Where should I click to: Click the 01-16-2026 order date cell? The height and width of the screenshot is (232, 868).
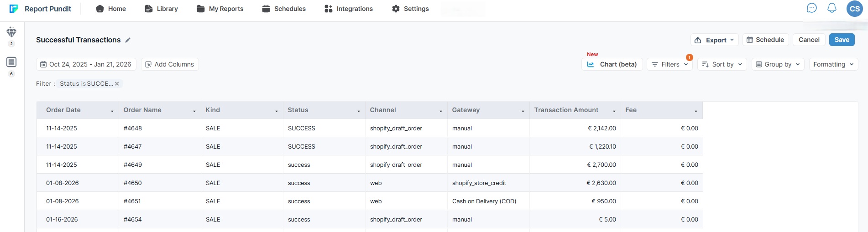pos(78,219)
